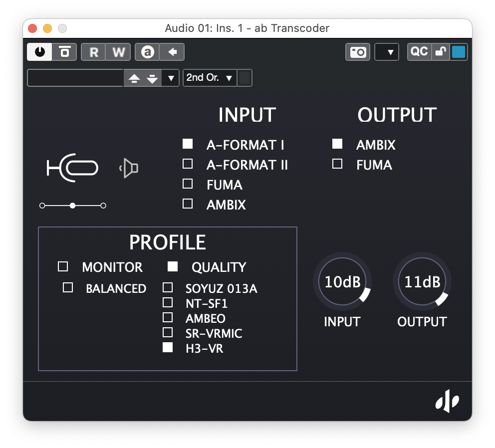Click the 'PROFILE' heading text
Screen dimensions: 495x448
tap(167, 242)
